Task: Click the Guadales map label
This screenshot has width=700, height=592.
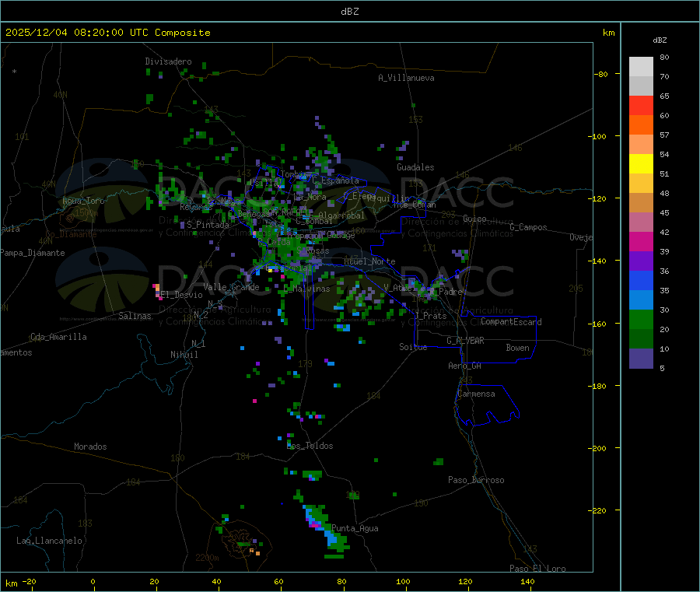Action: coord(415,167)
